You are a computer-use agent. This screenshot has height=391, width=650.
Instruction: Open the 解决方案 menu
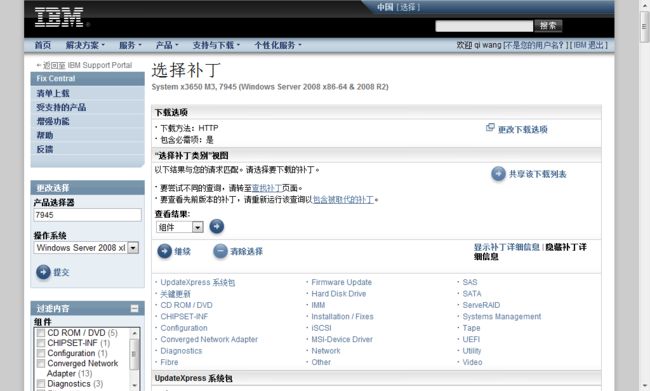85,45
